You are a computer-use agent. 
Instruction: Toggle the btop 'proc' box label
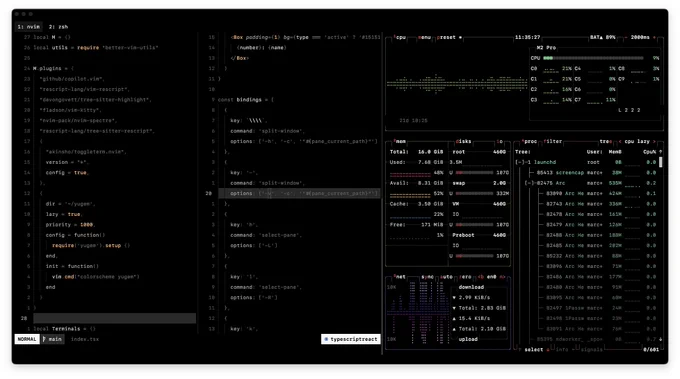click(529, 141)
